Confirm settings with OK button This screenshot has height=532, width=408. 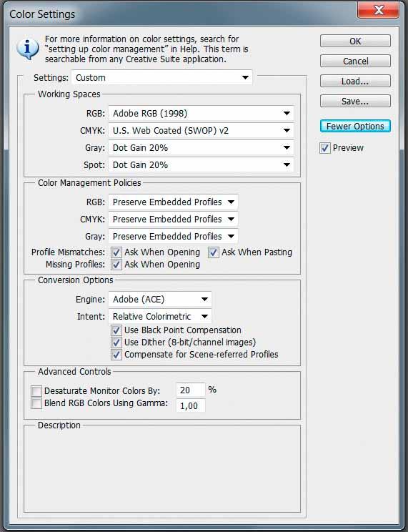coord(355,41)
